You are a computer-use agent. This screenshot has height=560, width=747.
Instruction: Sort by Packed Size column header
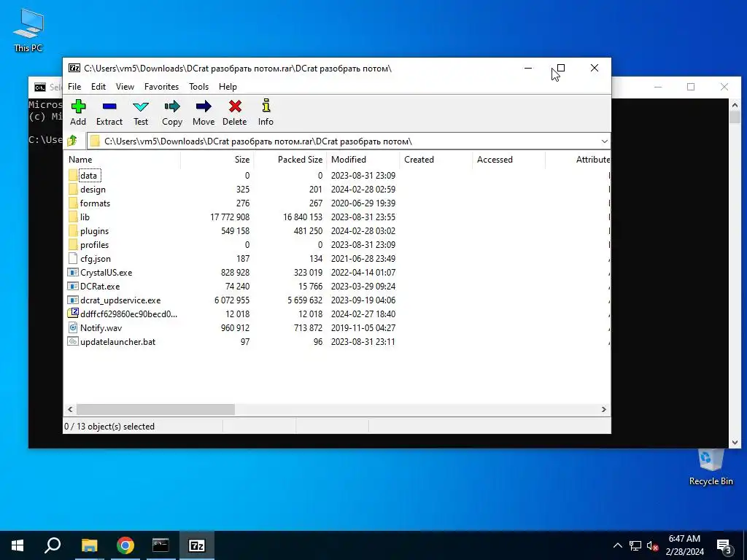(290, 160)
